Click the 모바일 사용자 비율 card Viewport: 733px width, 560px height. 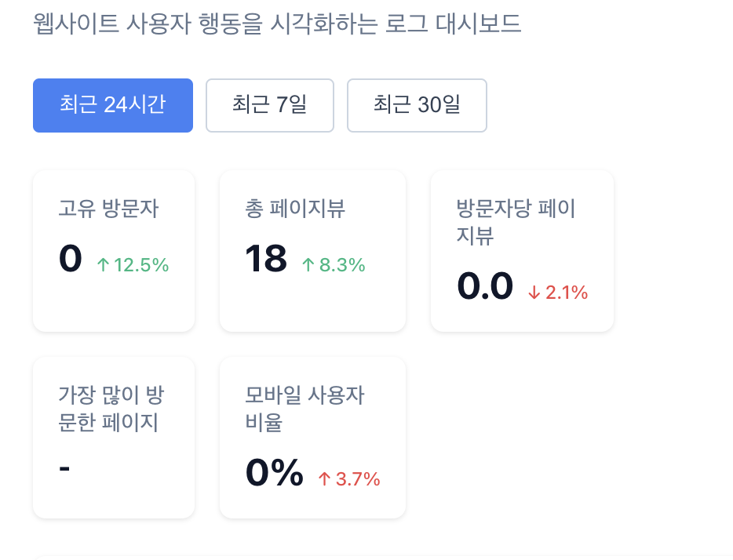pos(312,437)
